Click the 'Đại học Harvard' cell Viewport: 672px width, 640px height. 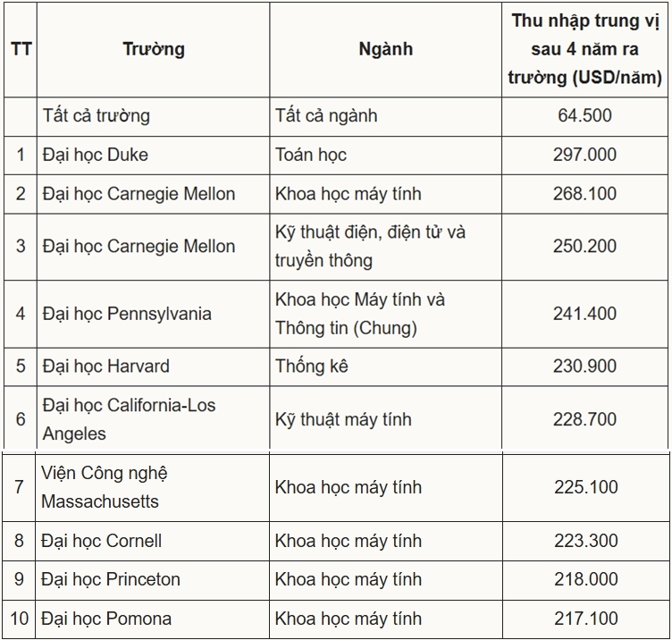[x=154, y=366]
